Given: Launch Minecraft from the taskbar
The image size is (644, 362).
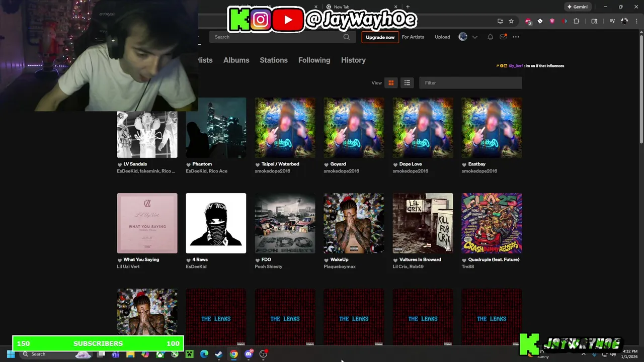Looking at the screenshot, I should [189, 354].
